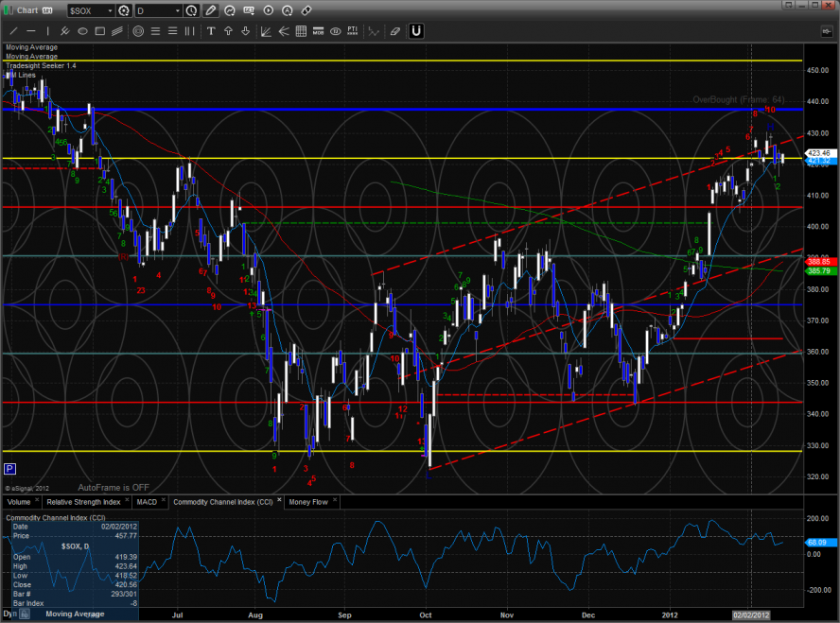Viewport: 840px width, 623px height.
Task: Open the GET tools dropdown
Action: coord(249,10)
